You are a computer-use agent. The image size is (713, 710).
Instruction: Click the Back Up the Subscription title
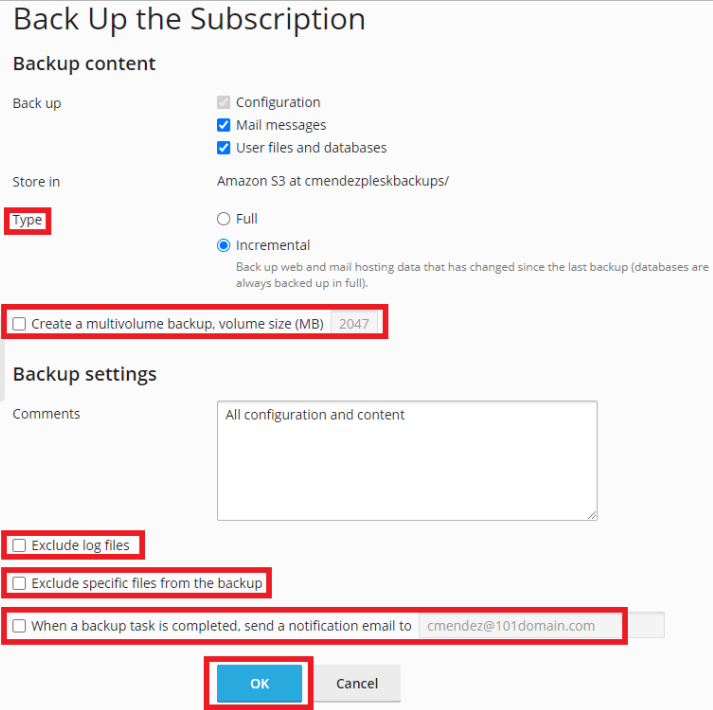(189, 19)
